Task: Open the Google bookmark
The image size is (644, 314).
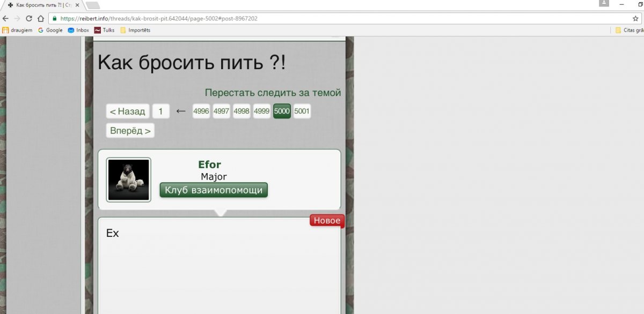Action: click(x=50, y=31)
